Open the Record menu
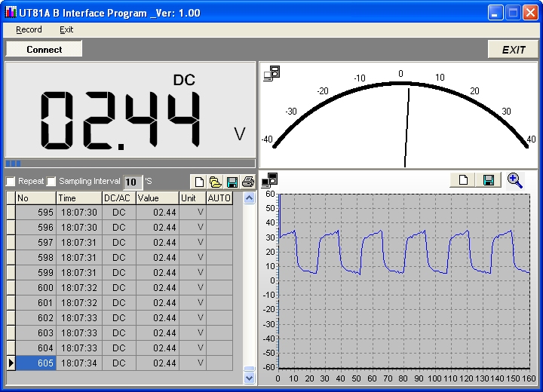The height and width of the screenshot is (392, 543). [29, 29]
